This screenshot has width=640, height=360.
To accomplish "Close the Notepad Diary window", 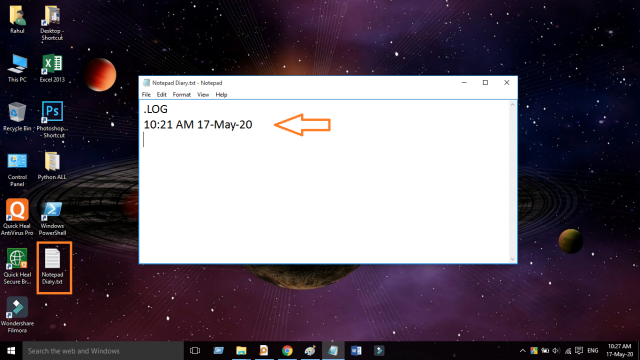I will pos(507,82).
